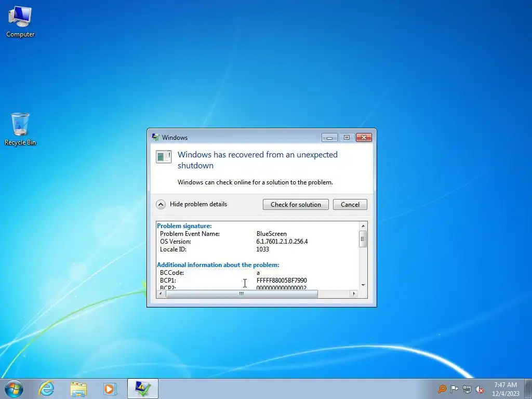The image size is (532, 399).
Task: Click the Show desktop strip at the taskbar's end
Action: tap(528, 389)
